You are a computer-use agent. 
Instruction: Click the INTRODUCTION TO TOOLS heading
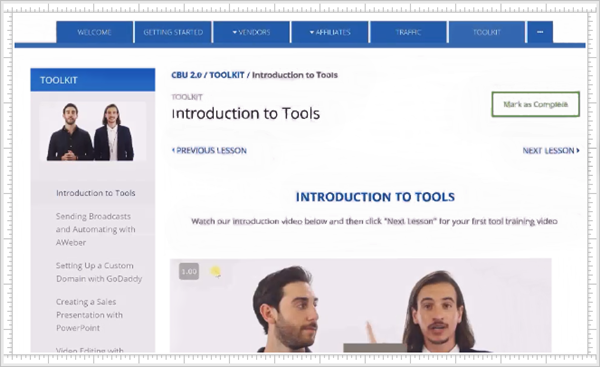click(375, 197)
